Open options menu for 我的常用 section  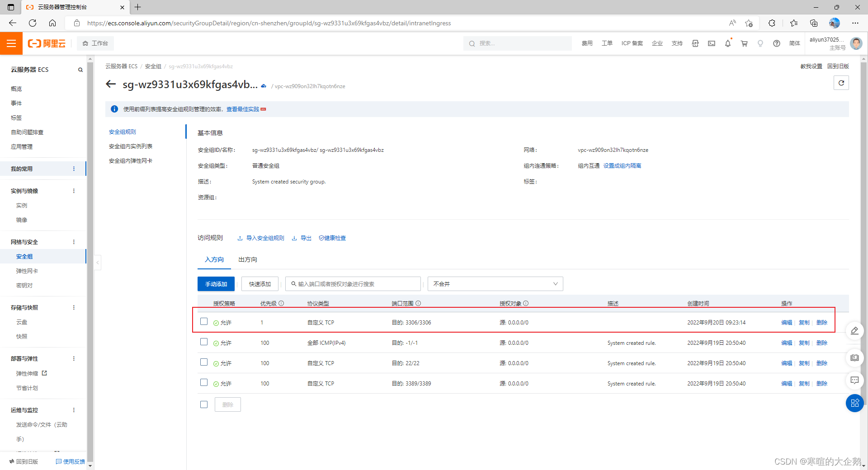74,169
